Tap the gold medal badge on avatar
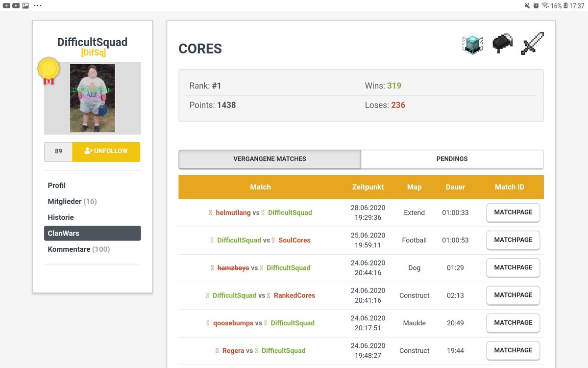The width and height of the screenshot is (588, 368). 49,71
